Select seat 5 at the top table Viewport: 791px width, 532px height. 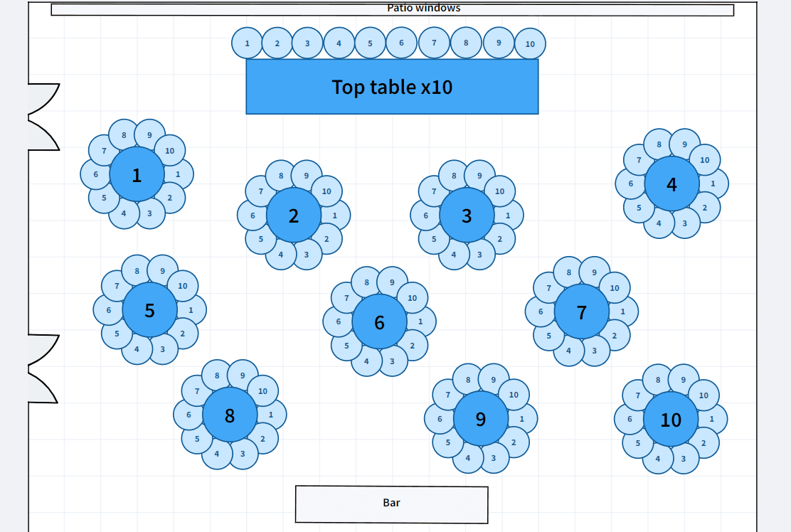[x=371, y=43]
